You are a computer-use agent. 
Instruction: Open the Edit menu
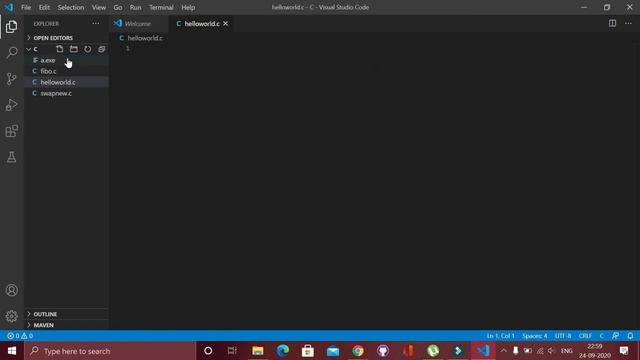(x=44, y=7)
